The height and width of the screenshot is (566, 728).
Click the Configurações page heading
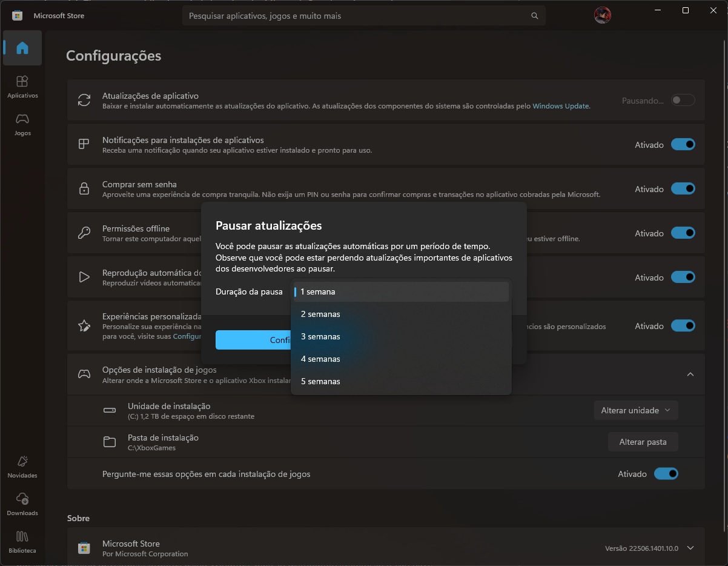[x=114, y=56]
